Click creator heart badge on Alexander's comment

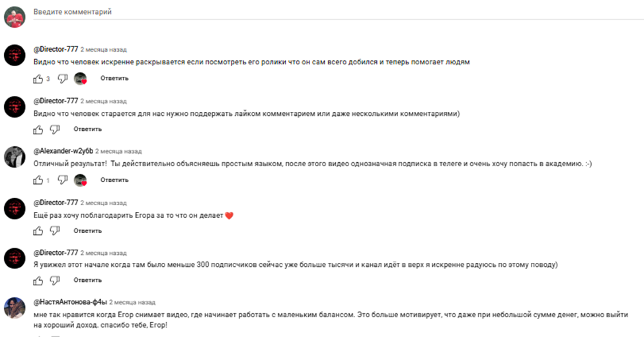(80, 180)
